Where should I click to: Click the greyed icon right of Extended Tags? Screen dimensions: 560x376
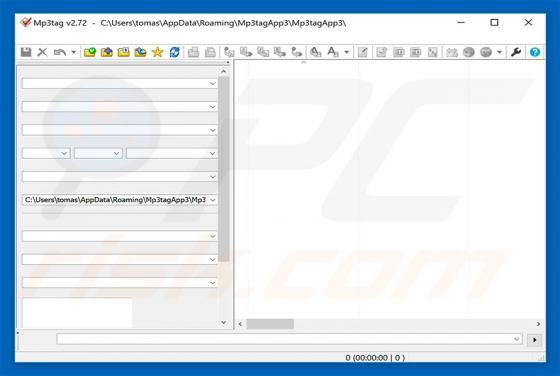pyautogui.click(x=381, y=52)
